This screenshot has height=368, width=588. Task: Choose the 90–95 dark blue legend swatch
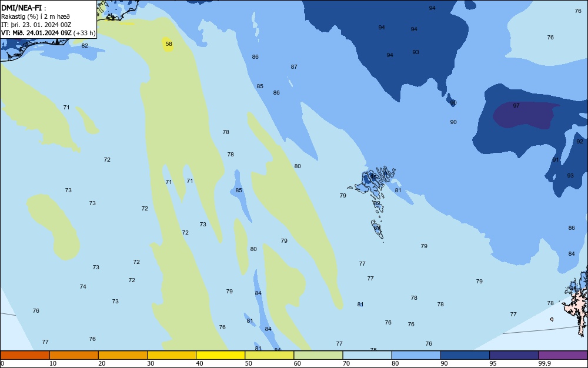coord(465,355)
